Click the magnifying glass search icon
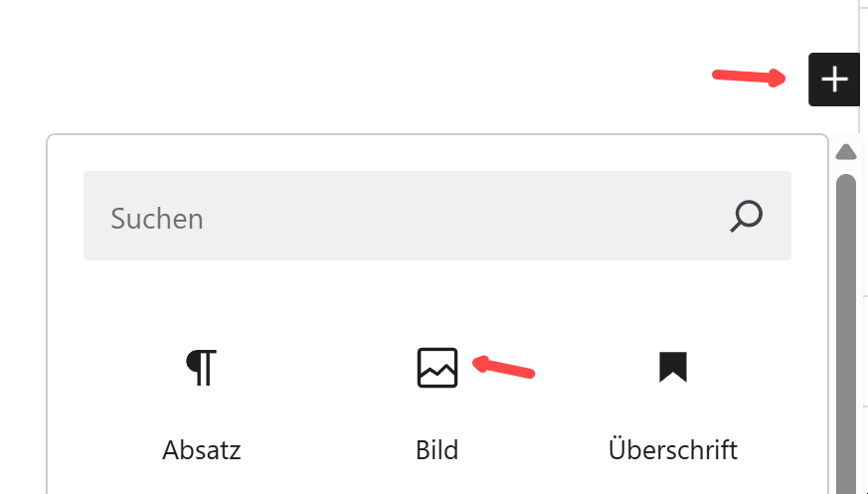 [746, 216]
